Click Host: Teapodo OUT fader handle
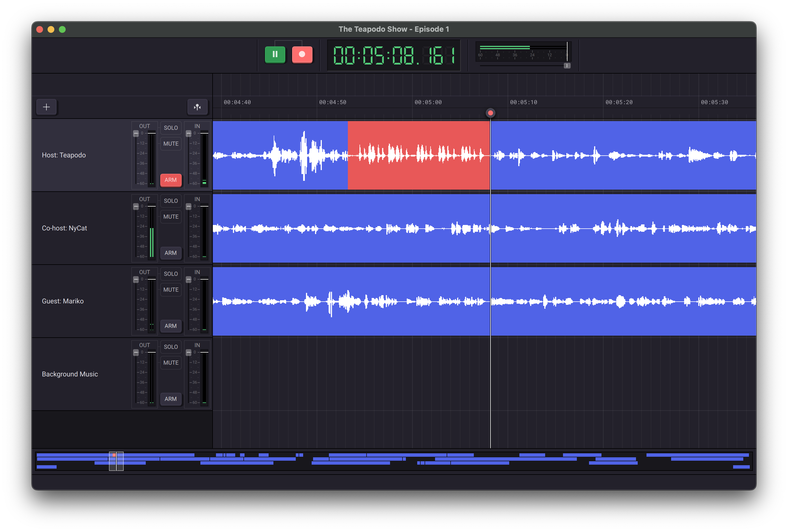Viewport: 788px width, 532px height. point(136,134)
